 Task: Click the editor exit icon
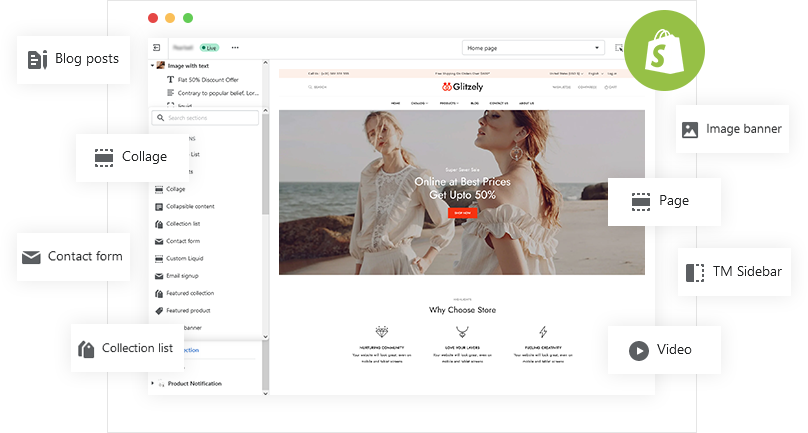click(x=157, y=47)
